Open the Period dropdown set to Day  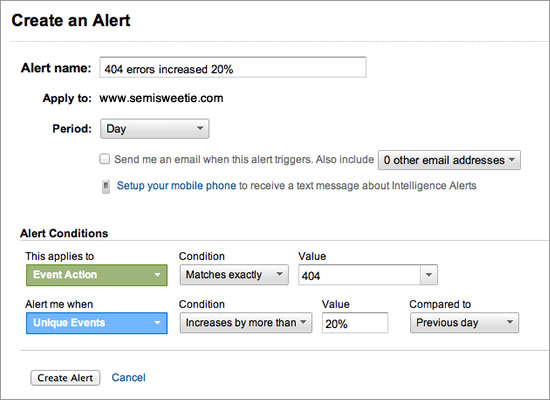click(x=155, y=129)
